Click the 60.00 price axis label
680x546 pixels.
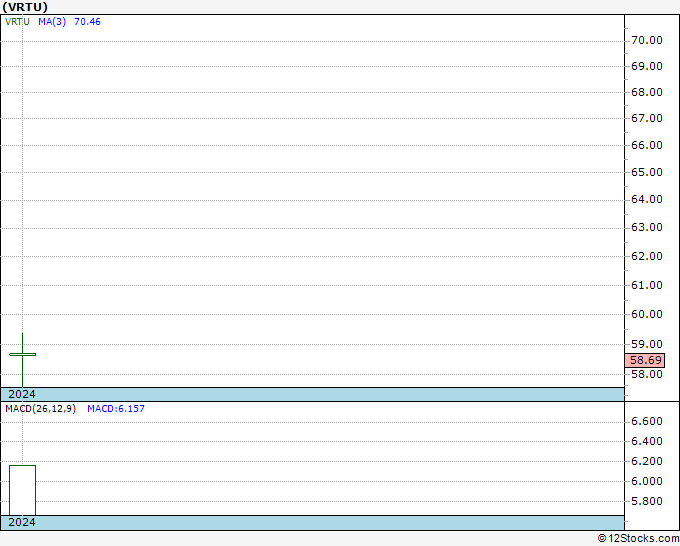click(647, 314)
